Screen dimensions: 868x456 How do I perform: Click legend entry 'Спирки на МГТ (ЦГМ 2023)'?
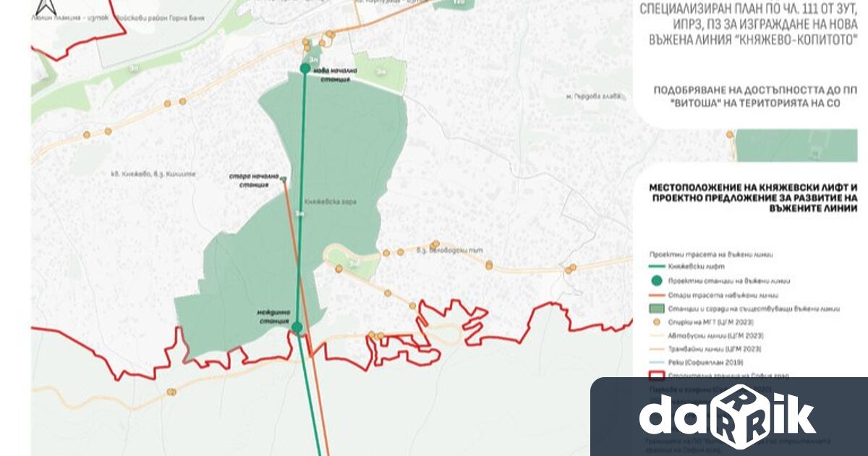tap(711, 322)
